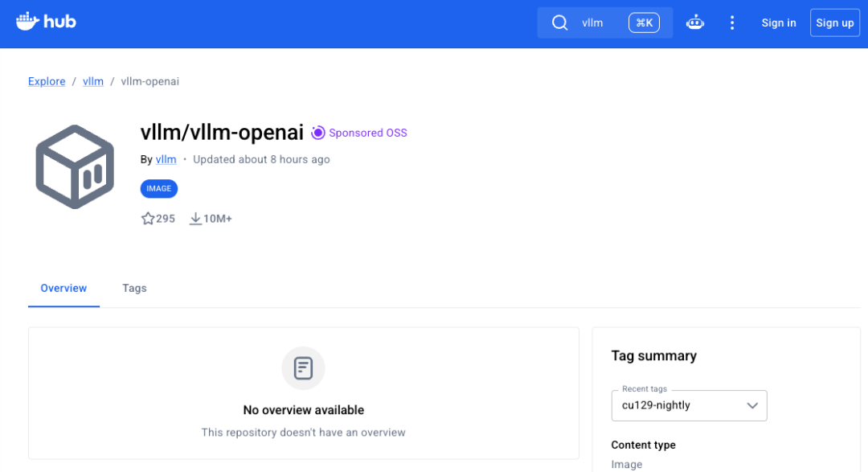Viewport: 868px width, 472px height.
Task: Click the 10M+ downloads count
Action: [218, 219]
